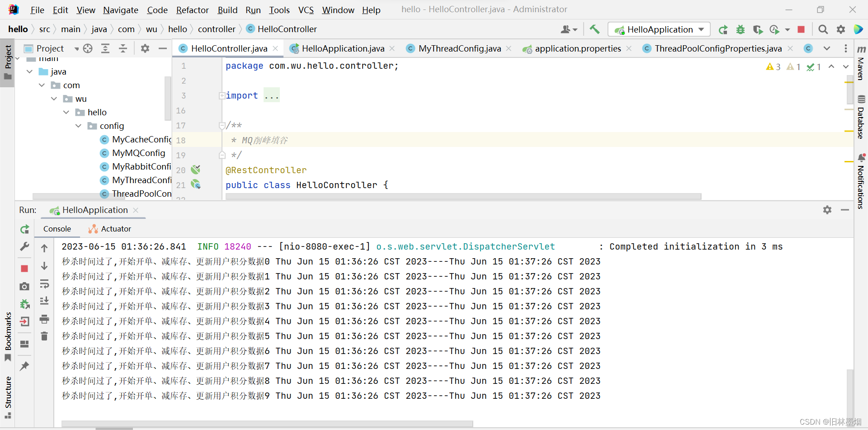Run HelloApplication with coverage
868x430 pixels.
coord(758,29)
